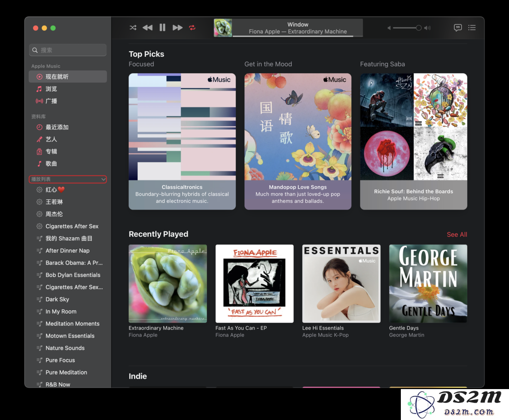The width and height of the screenshot is (509, 420).
Task: Open the After Dinner Nap playlist
Action: pos(68,250)
